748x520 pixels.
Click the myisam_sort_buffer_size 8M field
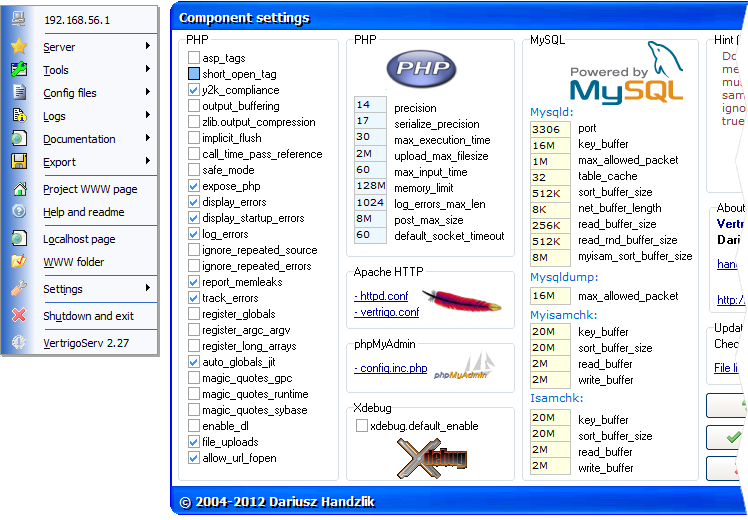pos(550,258)
